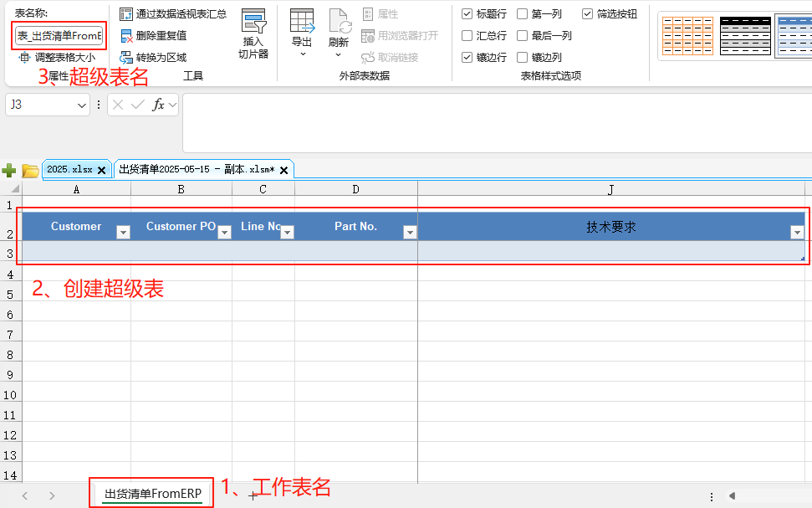
Task: Click the table name input field
Action: point(59,36)
